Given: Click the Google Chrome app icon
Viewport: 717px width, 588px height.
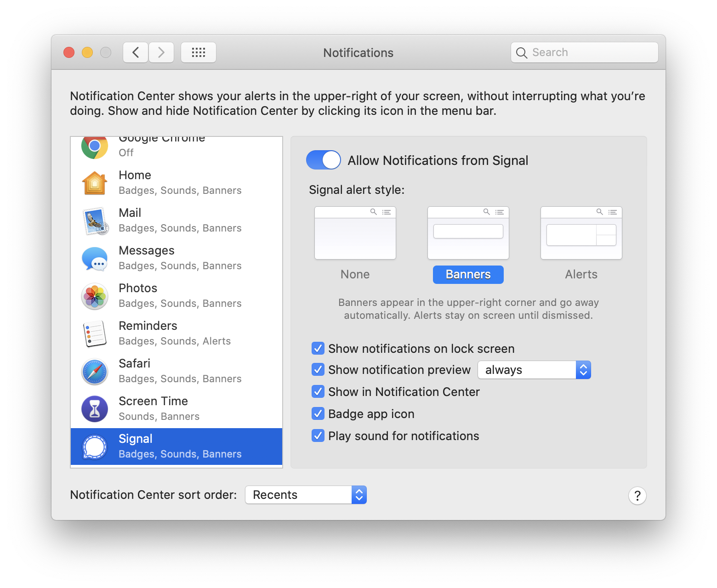Looking at the screenshot, I should pyautogui.click(x=95, y=147).
